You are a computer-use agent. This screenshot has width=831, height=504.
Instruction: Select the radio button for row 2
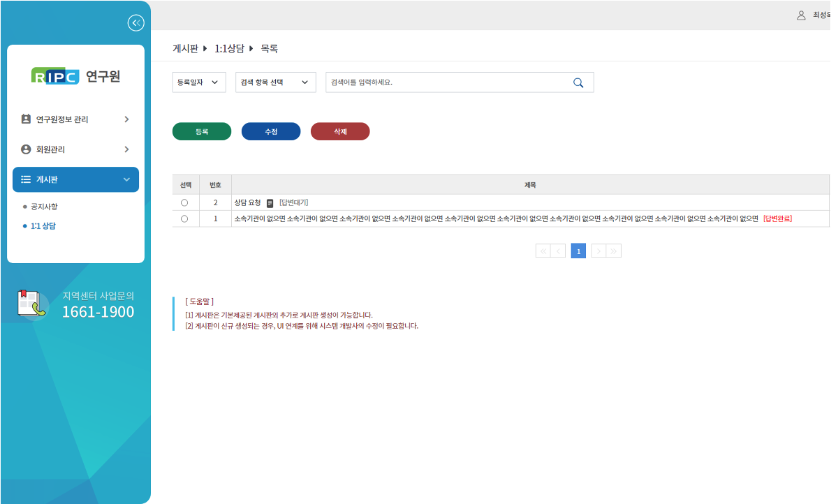(184, 202)
